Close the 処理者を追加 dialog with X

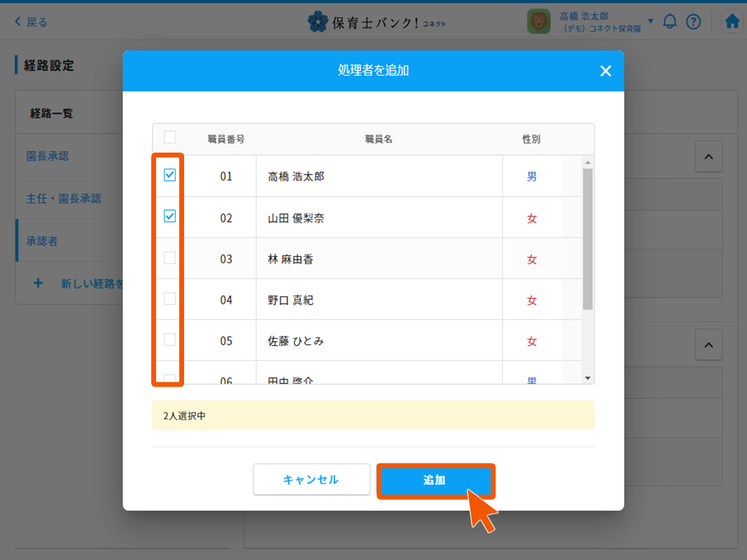(x=606, y=71)
